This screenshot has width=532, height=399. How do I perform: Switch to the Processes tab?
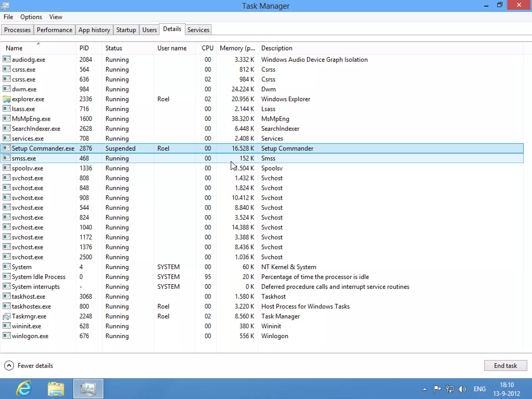tap(17, 30)
